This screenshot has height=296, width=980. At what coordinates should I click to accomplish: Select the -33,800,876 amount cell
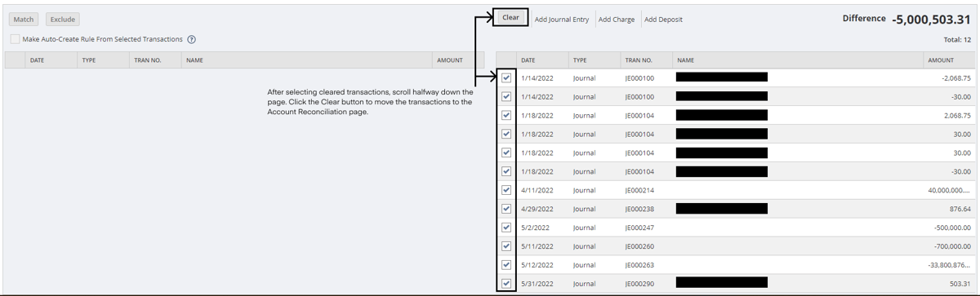[x=949, y=265]
